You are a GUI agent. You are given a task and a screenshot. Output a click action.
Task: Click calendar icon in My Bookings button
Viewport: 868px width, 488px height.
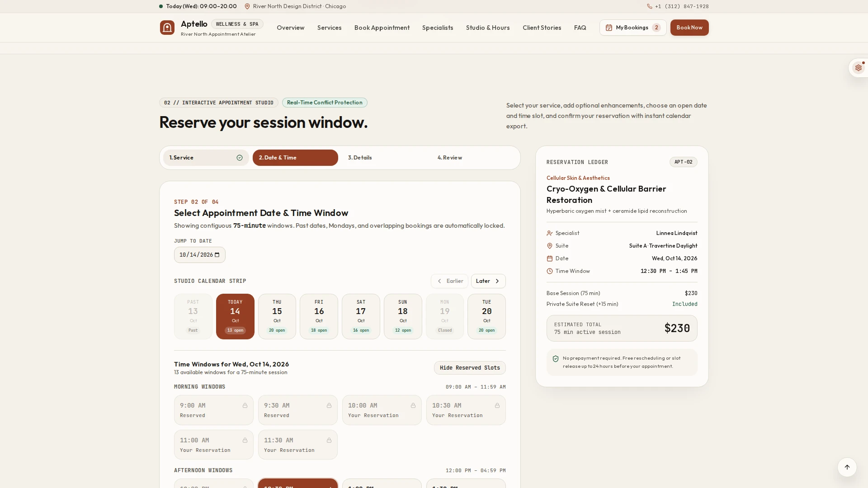click(609, 28)
